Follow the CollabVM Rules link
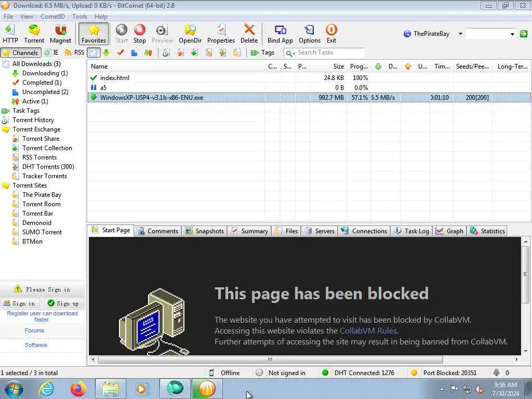Screen dimensions: 532x399 tap(368, 331)
